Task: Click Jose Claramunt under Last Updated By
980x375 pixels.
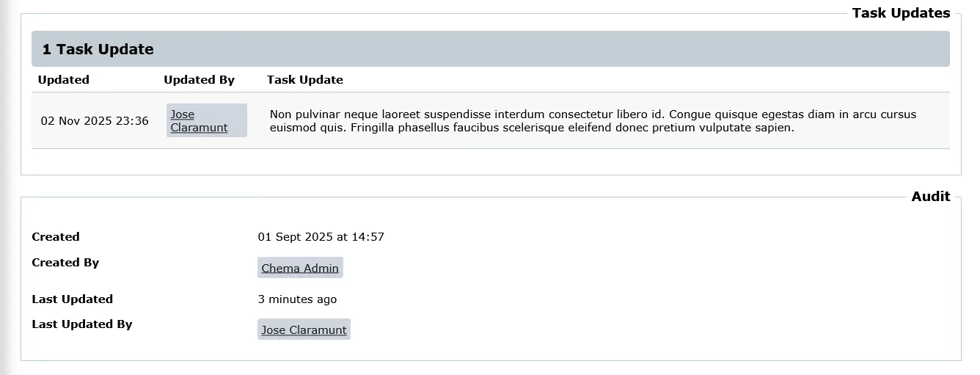Action: click(x=304, y=330)
